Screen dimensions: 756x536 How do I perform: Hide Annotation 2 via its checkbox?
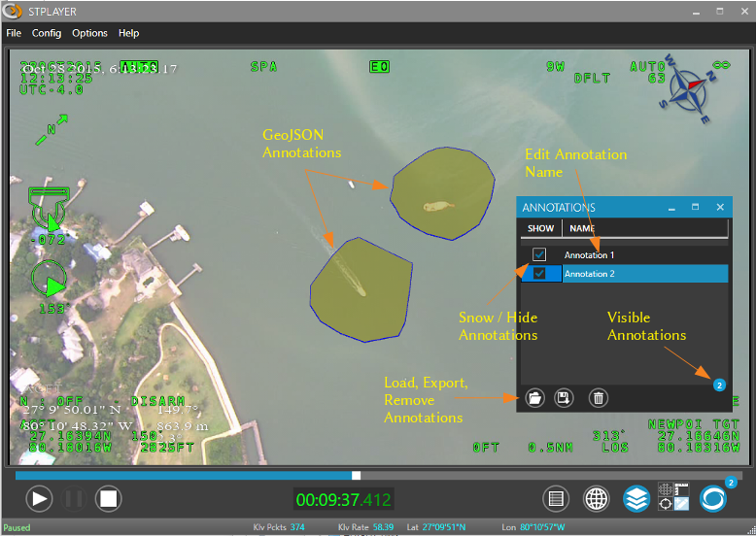point(539,274)
